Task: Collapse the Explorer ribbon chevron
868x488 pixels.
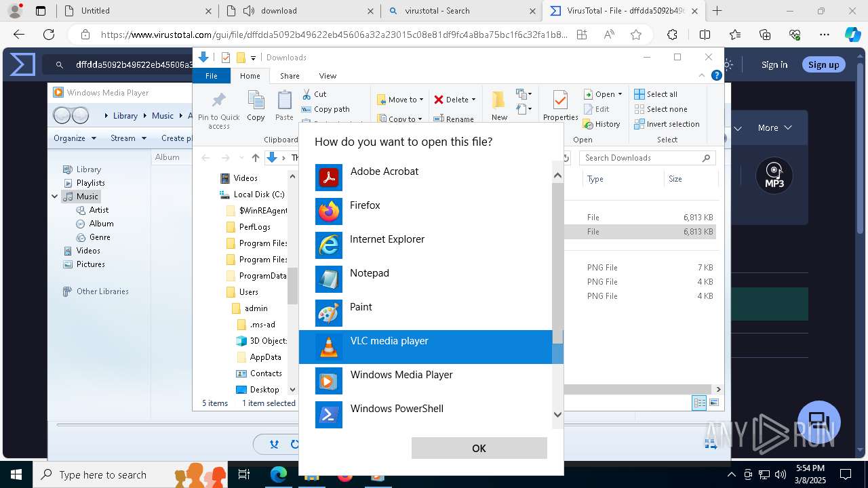Action: pos(702,75)
